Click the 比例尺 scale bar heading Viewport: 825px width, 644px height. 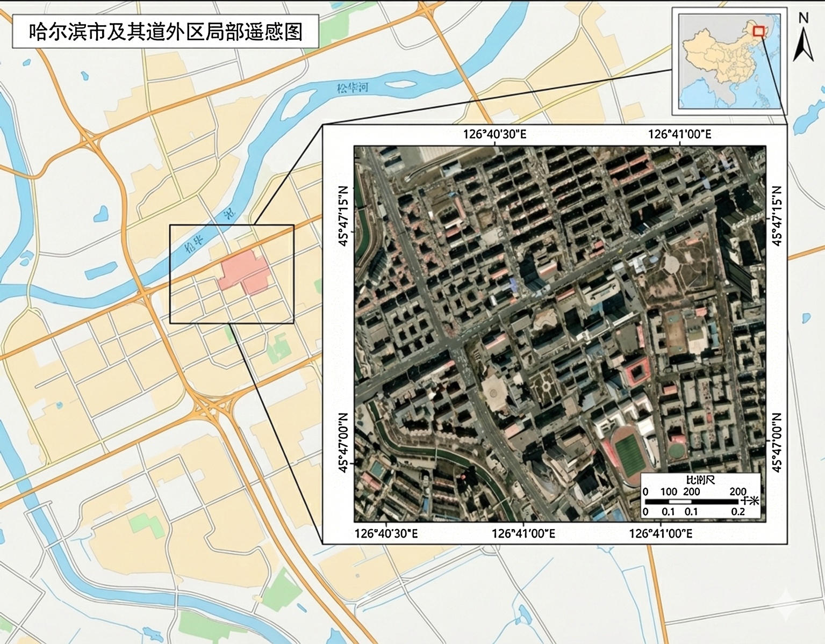coord(700,480)
